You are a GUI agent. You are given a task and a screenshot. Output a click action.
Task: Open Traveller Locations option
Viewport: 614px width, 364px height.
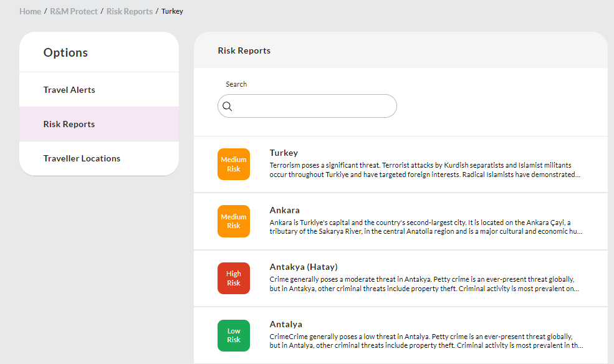99,158
